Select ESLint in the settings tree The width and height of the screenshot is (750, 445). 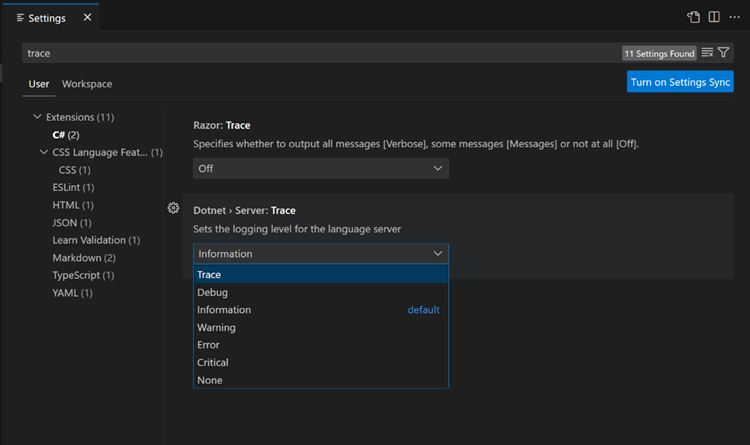(73, 187)
